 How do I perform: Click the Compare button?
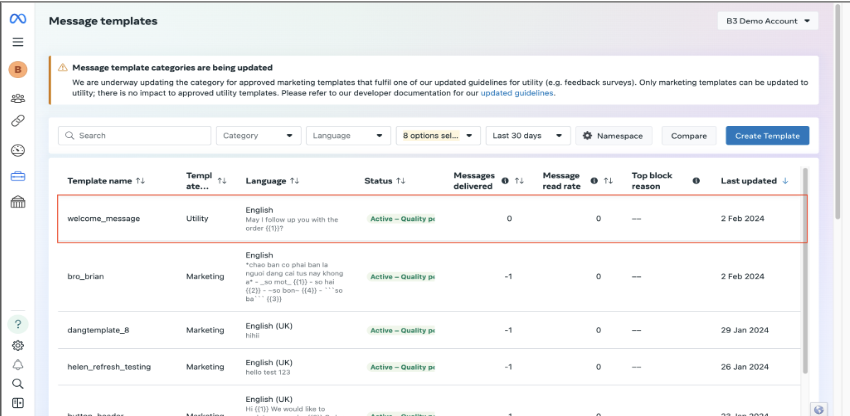coord(689,136)
